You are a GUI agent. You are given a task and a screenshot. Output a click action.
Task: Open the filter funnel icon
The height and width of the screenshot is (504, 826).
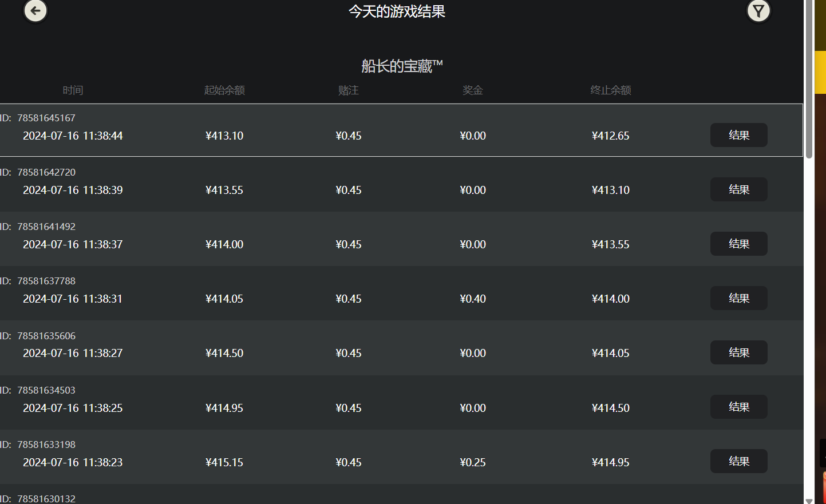click(758, 10)
